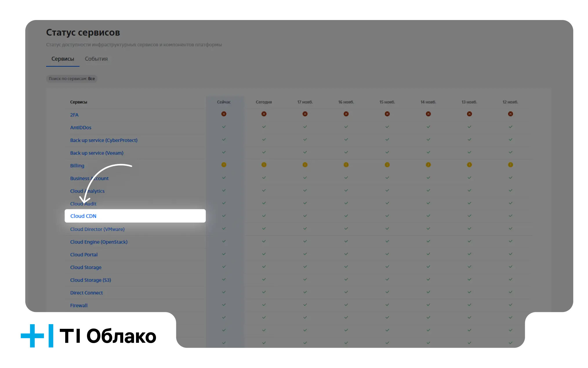Open the Cloud Analytics service link
Viewport: 588px width, 368px height.
87,191
